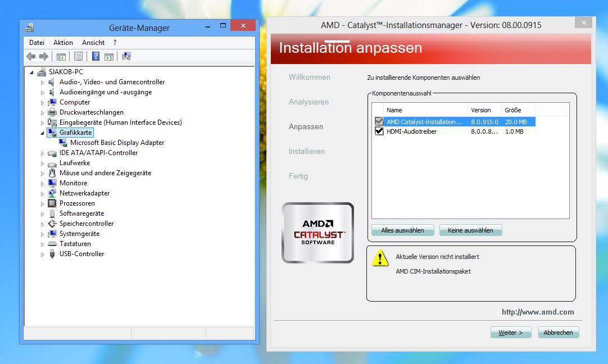
Task: Expand the Druckwarteschlangen node
Action: coord(42,113)
